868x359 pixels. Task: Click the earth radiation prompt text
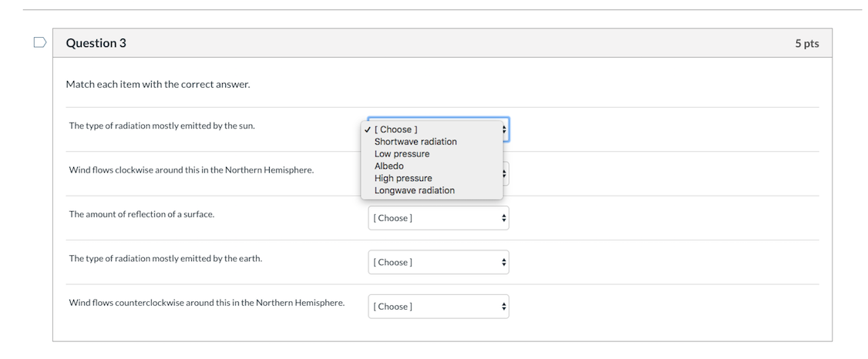point(166,258)
